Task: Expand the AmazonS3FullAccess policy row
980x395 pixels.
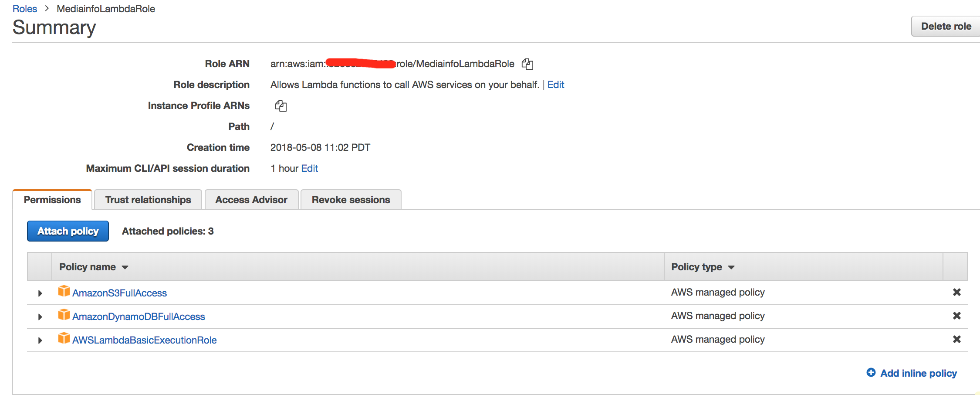Action: point(40,293)
